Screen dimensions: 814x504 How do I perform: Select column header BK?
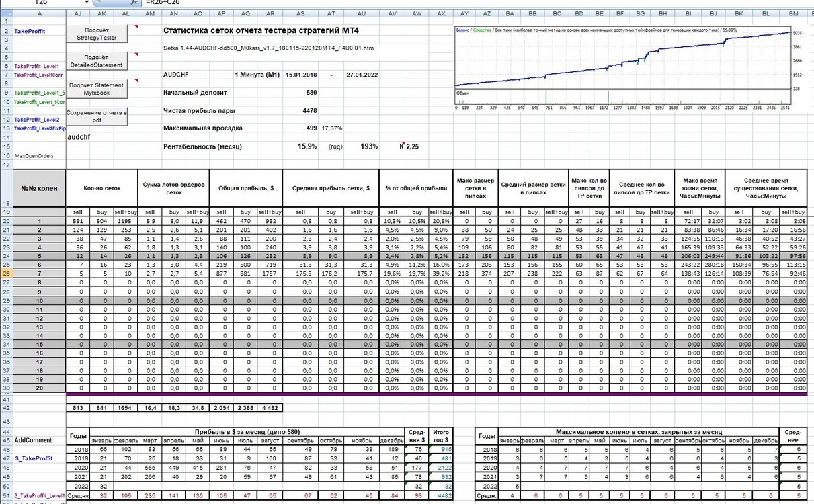coord(739,13)
